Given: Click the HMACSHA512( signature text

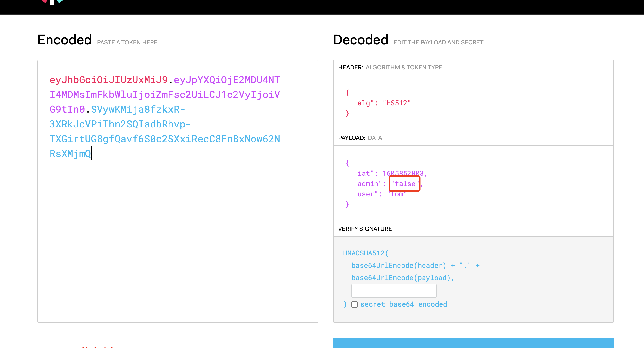Looking at the screenshot, I should [365, 253].
